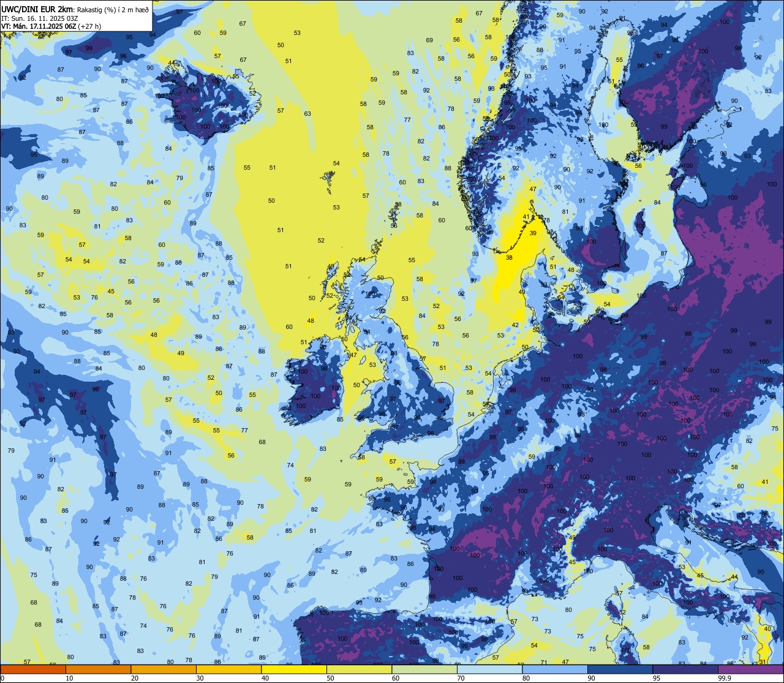Image resolution: width=784 pixels, height=683 pixels.
Task: Click the legend label 20
Action: pos(135,678)
